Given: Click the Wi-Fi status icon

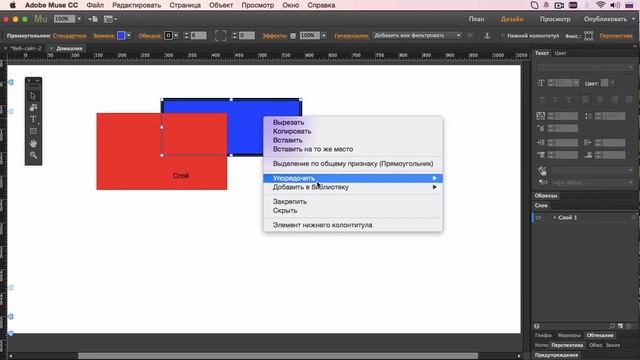Looking at the screenshot, I should [x=600, y=5].
